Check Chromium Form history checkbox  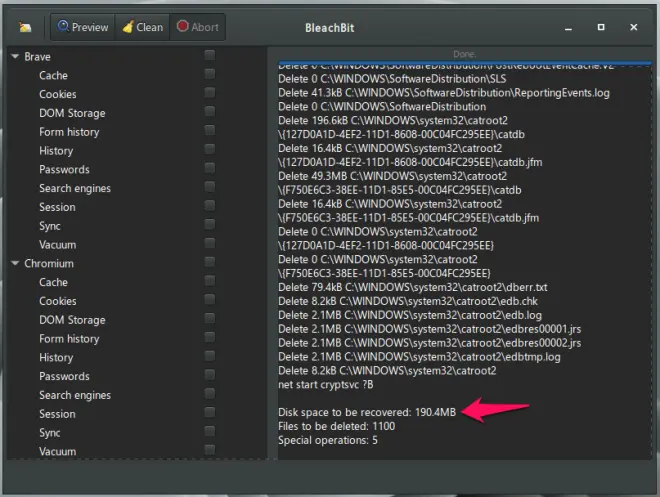point(210,337)
